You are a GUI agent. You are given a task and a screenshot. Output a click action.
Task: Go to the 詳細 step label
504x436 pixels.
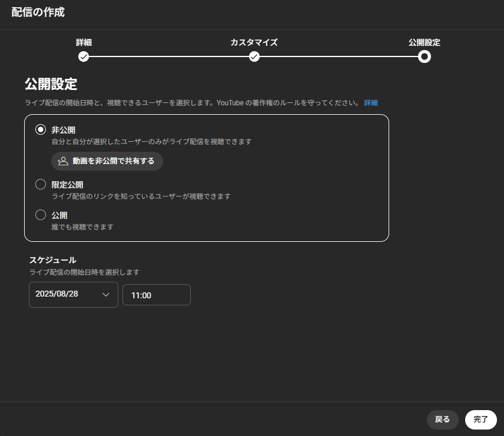84,42
